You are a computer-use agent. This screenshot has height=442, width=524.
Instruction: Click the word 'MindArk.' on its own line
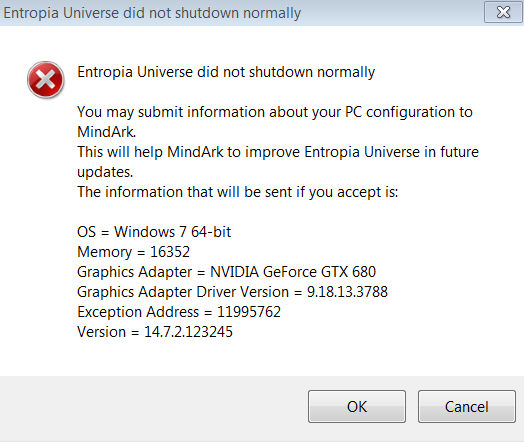[x=107, y=132]
